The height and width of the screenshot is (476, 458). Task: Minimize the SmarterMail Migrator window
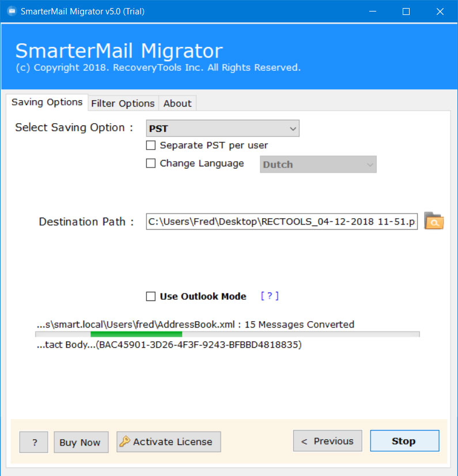click(373, 12)
